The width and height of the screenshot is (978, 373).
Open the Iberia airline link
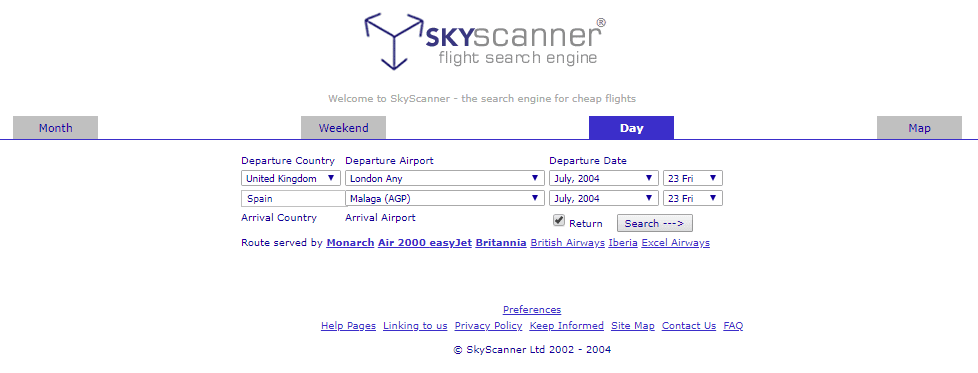pyautogui.click(x=623, y=243)
